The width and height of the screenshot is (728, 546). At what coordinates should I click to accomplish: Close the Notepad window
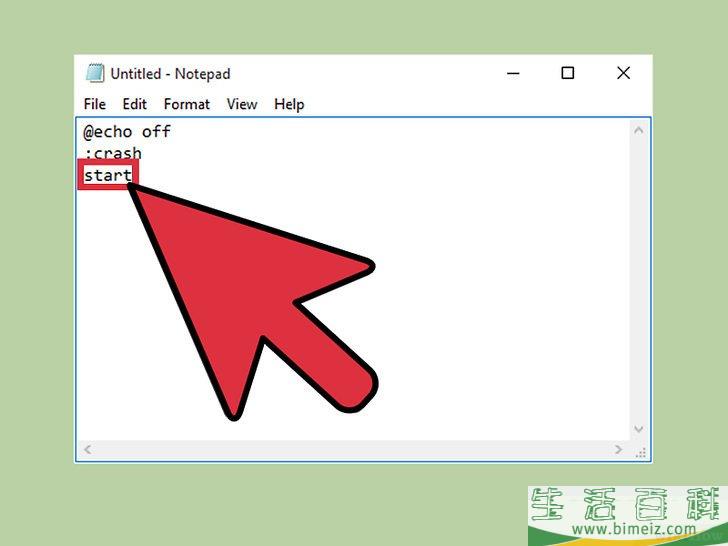point(624,73)
